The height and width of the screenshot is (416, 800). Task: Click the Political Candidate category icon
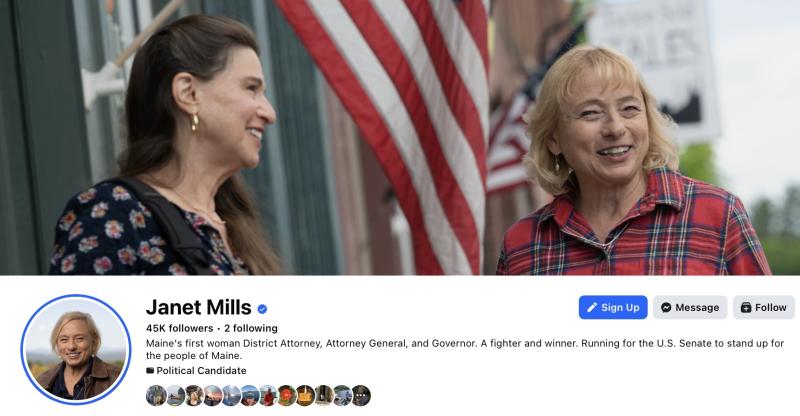click(x=150, y=371)
